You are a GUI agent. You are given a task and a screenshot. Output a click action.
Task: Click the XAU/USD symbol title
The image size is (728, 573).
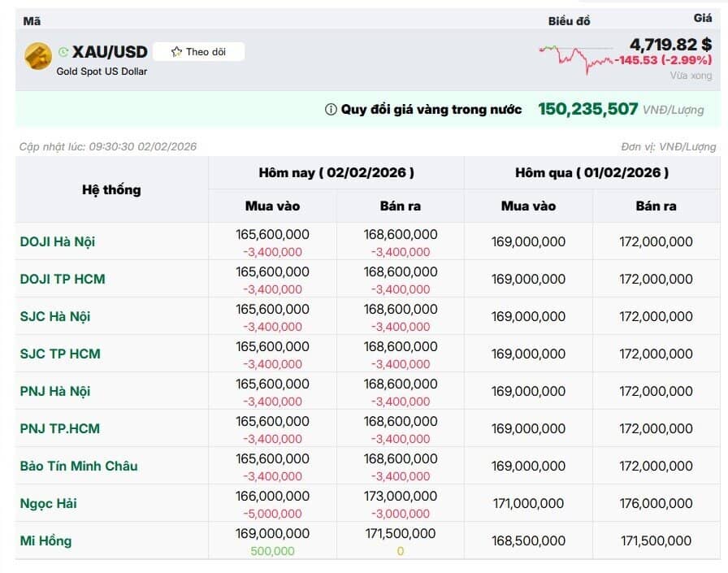[x=110, y=52]
